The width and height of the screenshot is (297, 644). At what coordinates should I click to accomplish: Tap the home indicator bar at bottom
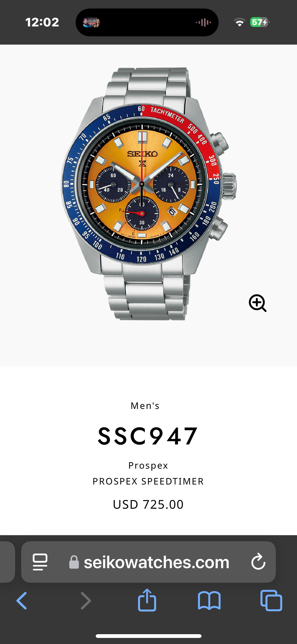(148, 636)
